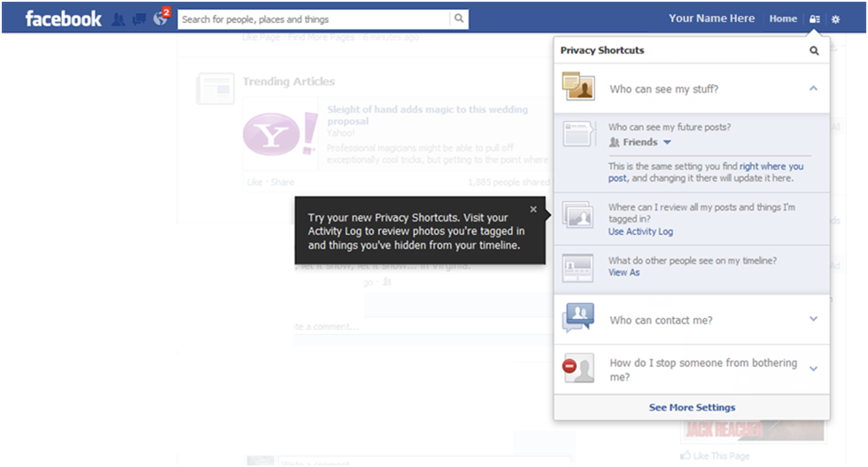Open 'Your Name Here' profile
The height and width of the screenshot is (467, 868).
711,19
